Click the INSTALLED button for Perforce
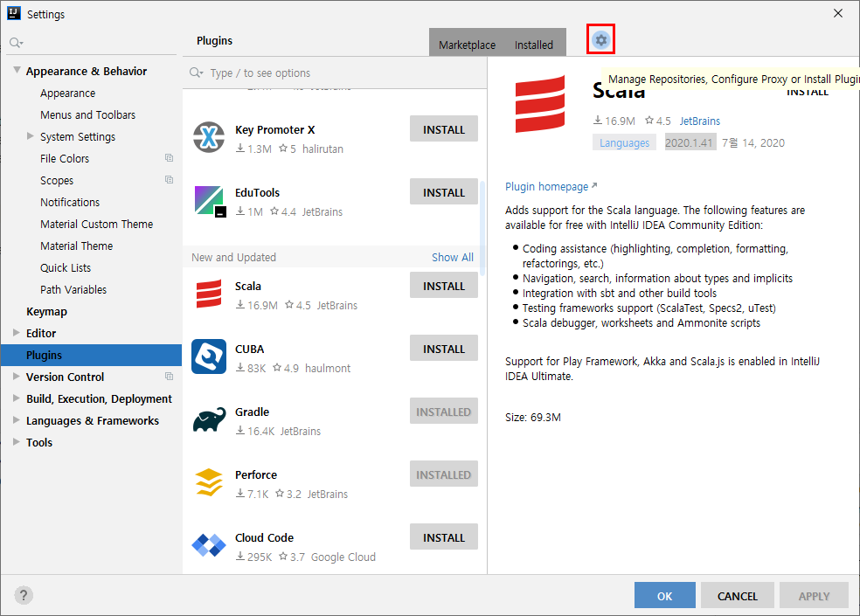Screen dimensions: 860x616 tap(444, 474)
